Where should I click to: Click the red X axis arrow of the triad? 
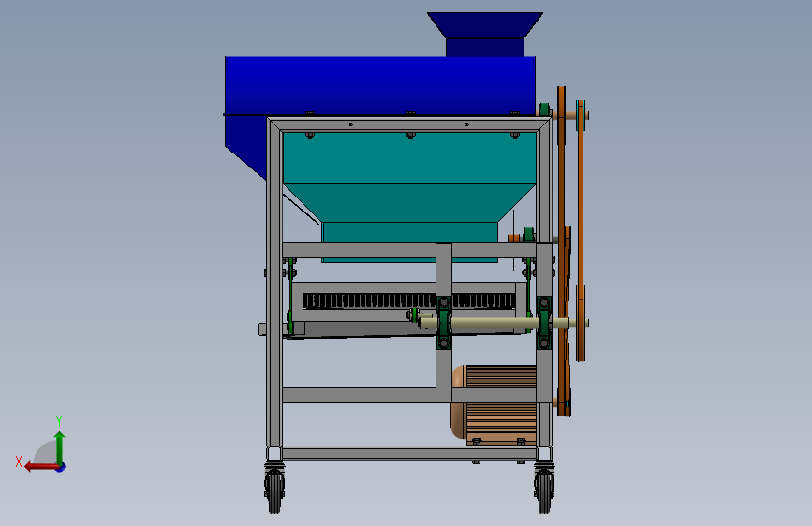click(40, 467)
